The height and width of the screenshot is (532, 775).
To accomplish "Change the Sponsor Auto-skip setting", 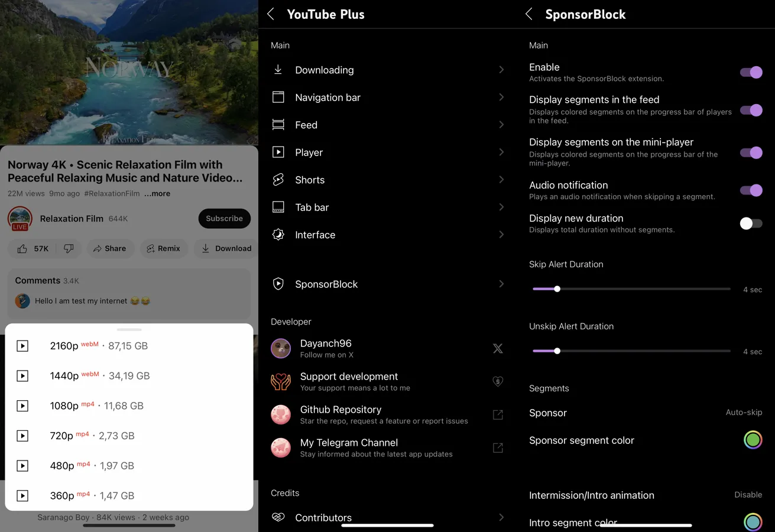I will [x=744, y=413].
